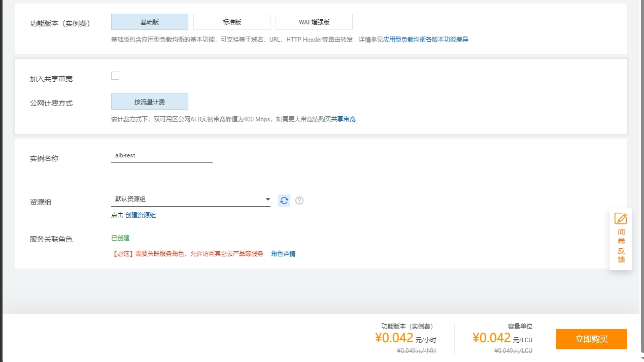
Task: Click the refresh resource group icon
Action: pos(284,201)
